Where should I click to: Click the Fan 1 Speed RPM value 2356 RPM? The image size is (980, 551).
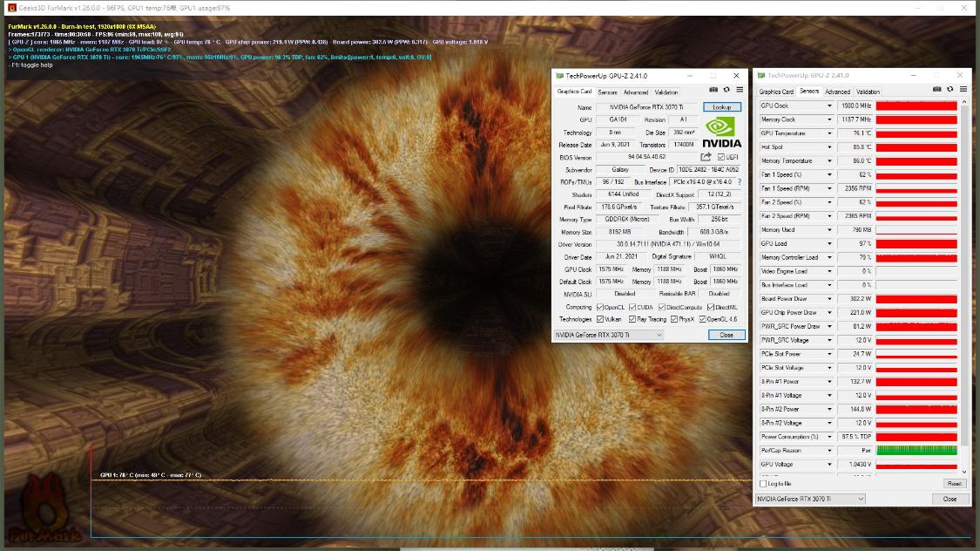855,188
